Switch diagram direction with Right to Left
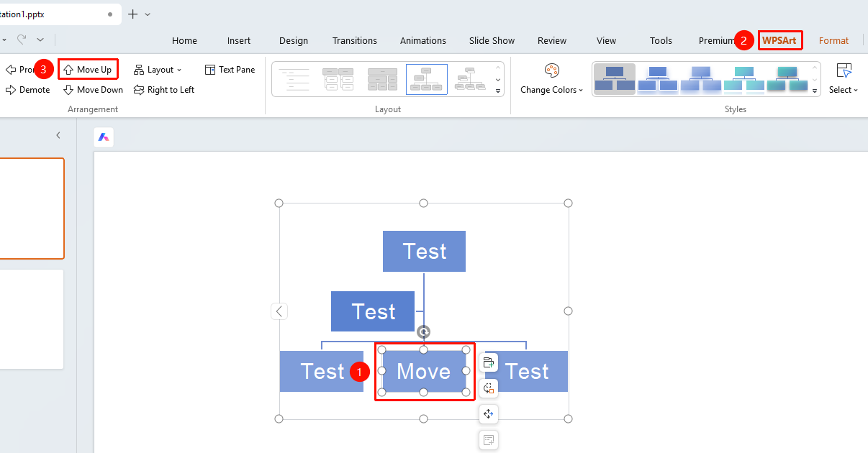868x453 pixels. point(164,90)
